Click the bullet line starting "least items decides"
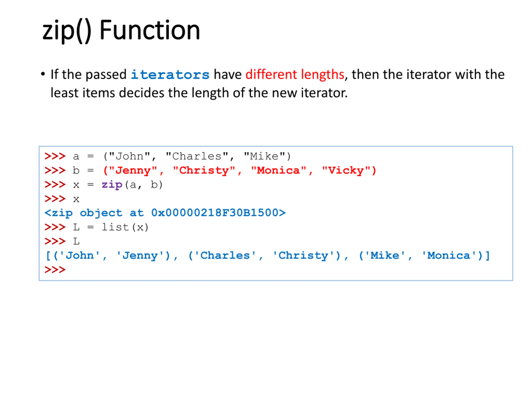Image resolution: width=532 pixels, height=399 pixels. point(199,93)
